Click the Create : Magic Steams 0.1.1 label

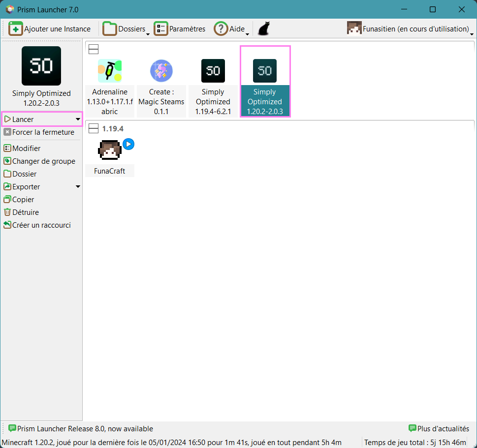[161, 101]
